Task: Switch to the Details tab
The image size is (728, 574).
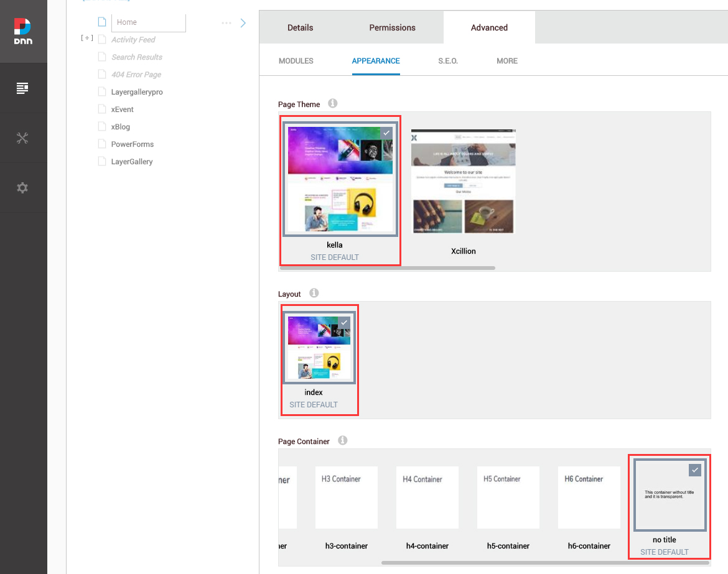Action: [301, 27]
